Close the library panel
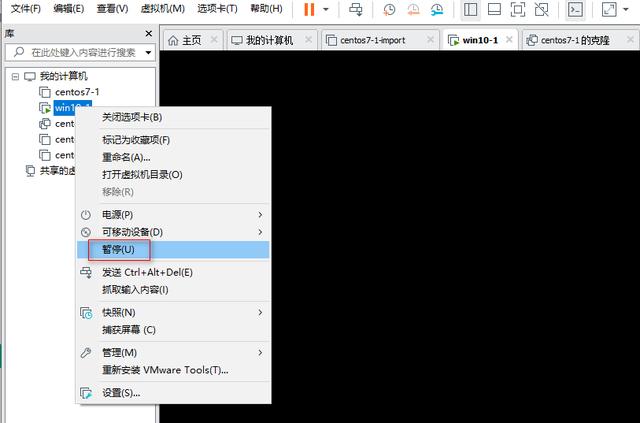 (x=149, y=34)
